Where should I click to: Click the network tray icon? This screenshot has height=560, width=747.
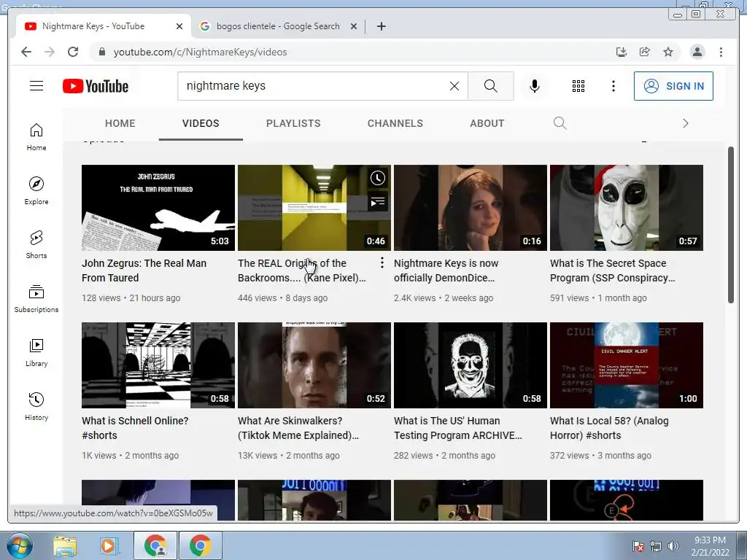[x=656, y=546]
